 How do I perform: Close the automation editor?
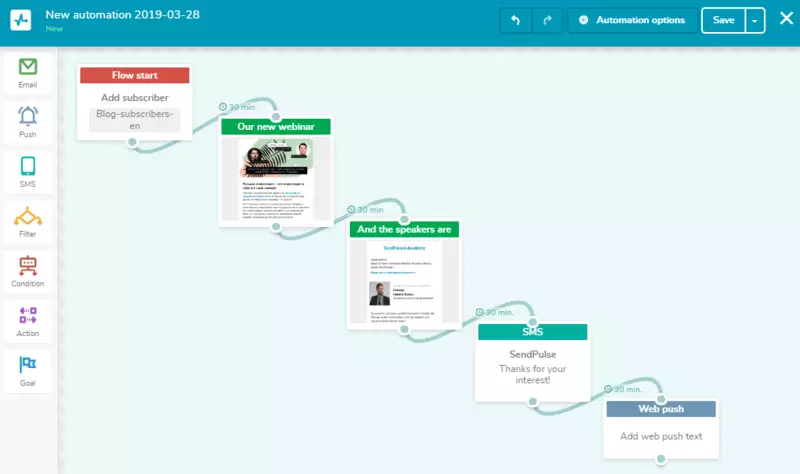[x=786, y=19]
